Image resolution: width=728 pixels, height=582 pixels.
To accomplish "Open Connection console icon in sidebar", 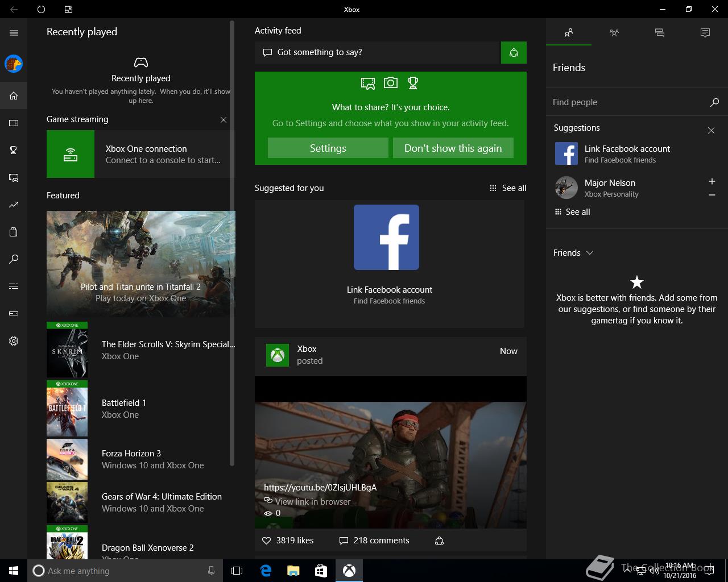I will (x=14, y=313).
